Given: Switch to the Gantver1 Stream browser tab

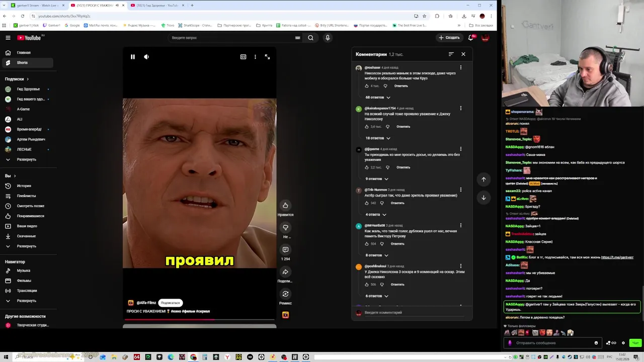Looking at the screenshot, I should pyautogui.click(x=37, y=6).
